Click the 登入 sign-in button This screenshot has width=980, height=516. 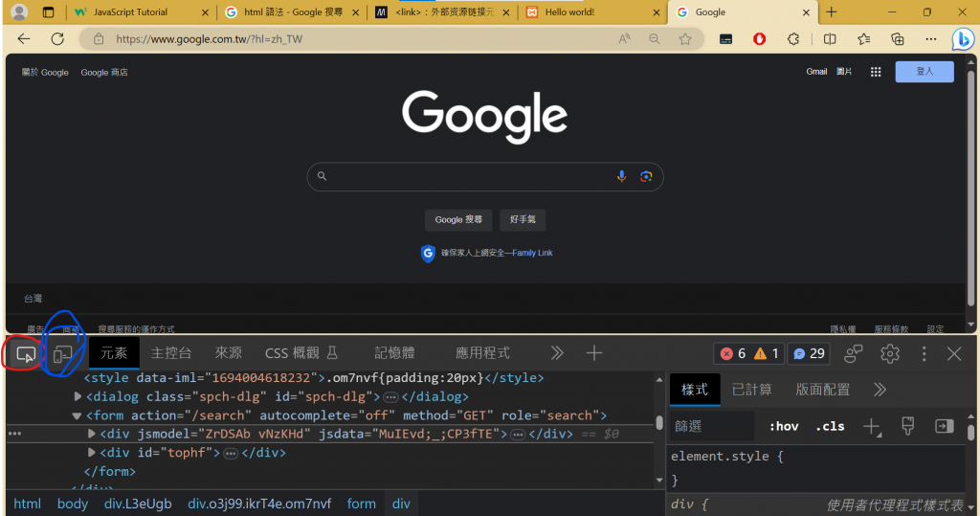coord(924,72)
